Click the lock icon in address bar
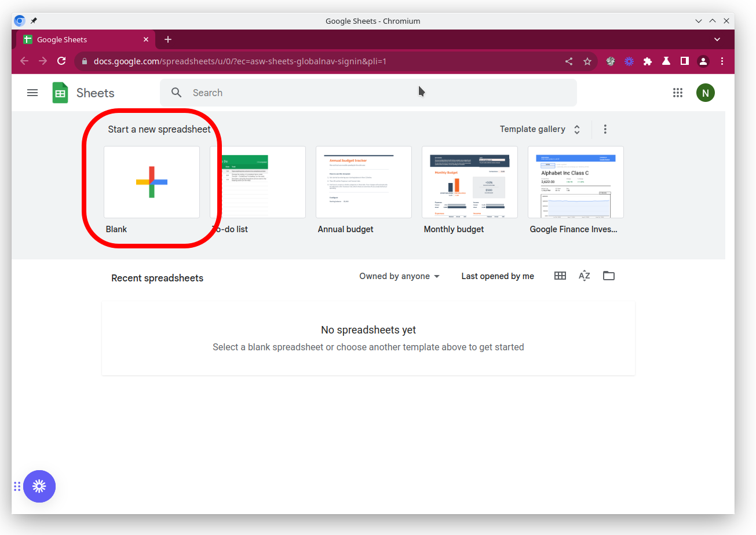 pos(85,61)
